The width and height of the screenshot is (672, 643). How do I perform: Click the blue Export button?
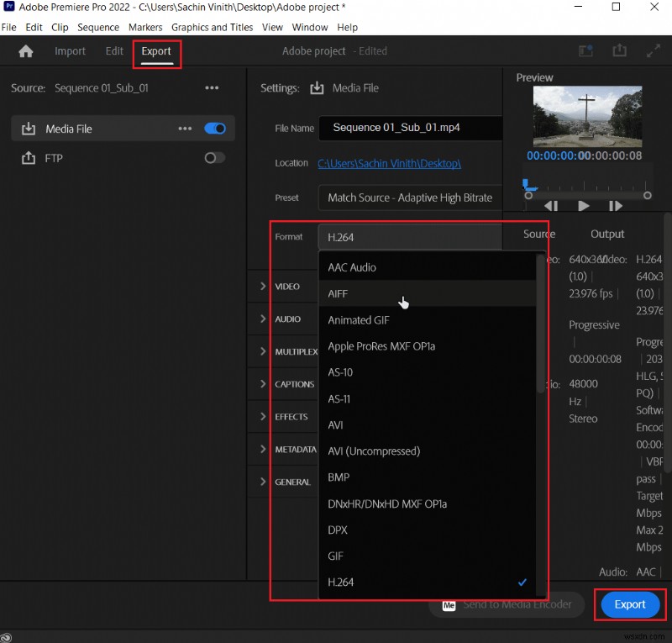[x=629, y=604]
